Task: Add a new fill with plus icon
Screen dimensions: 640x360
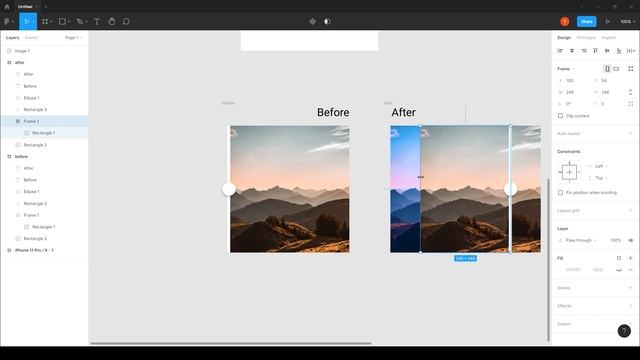Action: coord(631,258)
